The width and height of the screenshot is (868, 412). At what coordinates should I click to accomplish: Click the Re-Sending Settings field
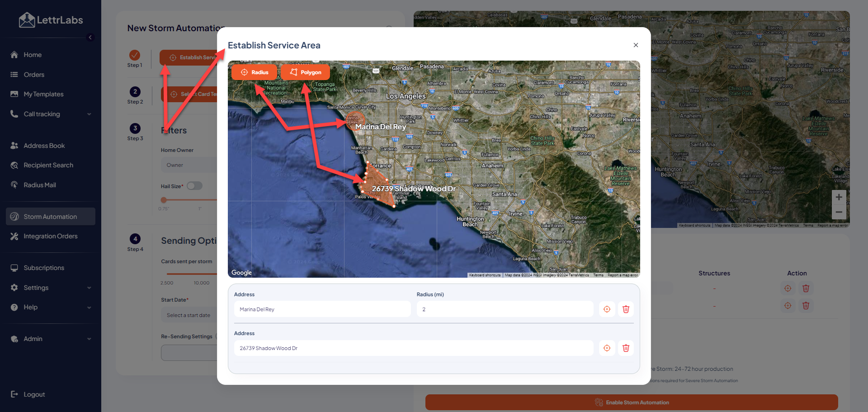tap(189, 353)
